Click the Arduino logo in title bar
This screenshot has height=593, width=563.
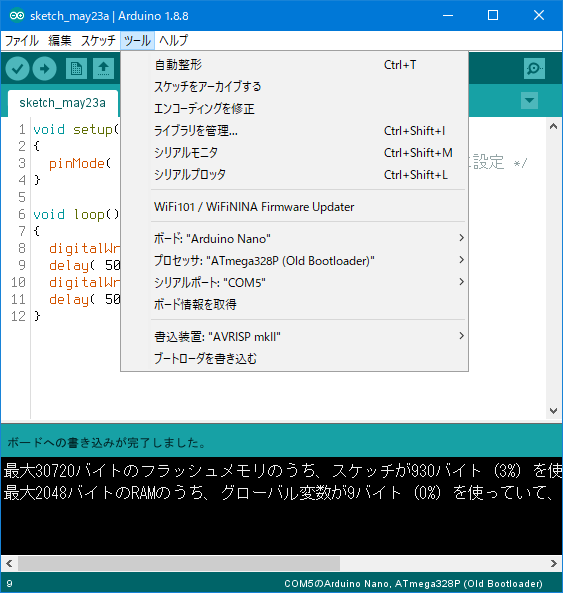[17, 16]
